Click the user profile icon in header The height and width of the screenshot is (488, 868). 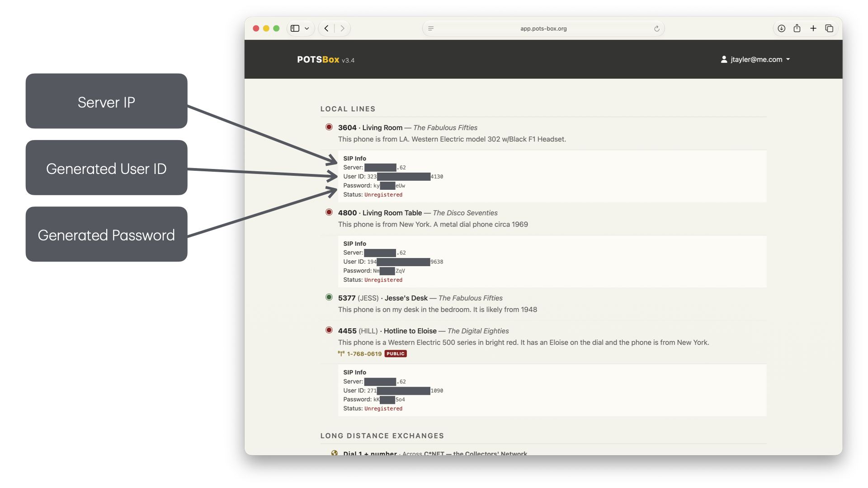[724, 59]
